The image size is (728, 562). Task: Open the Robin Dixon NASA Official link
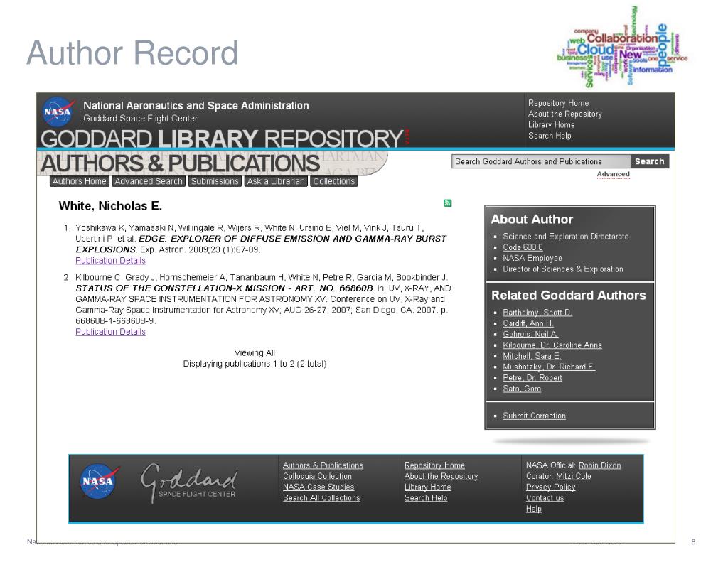click(x=599, y=465)
